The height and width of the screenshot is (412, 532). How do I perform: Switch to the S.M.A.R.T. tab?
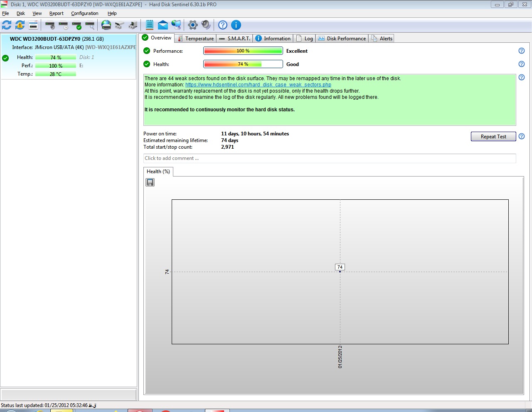(235, 38)
